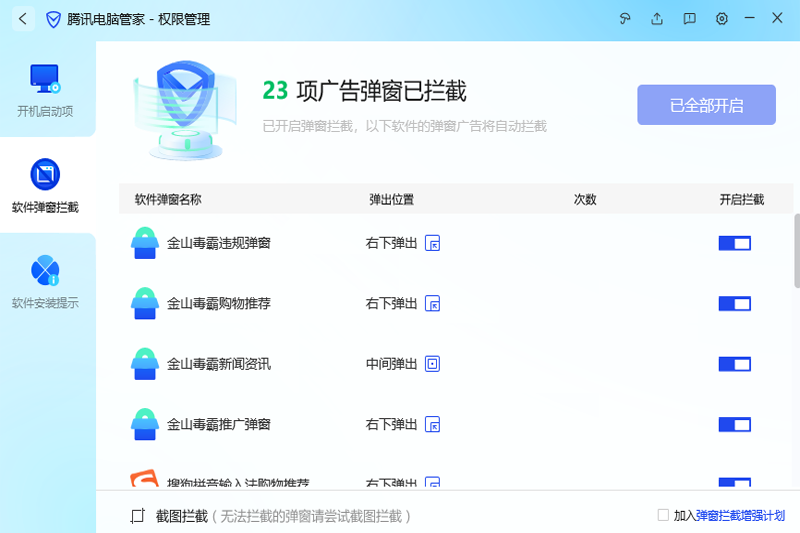Click the 金山毒霸新闻资讯 app icon
The height and width of the screenshot is (533, 800).
145,364
